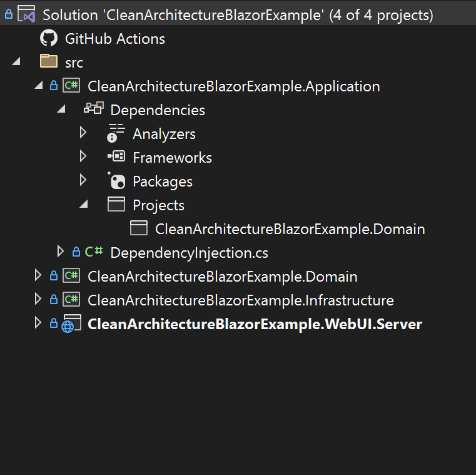Expand the CleanArchitectureBlazorExample.Infrastructure project

point(38,299)
